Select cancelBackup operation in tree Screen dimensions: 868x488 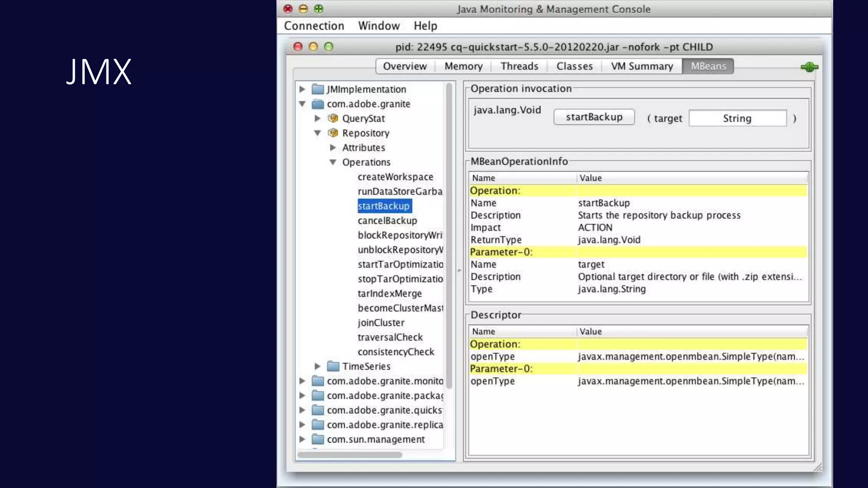[x=387, y=221]
